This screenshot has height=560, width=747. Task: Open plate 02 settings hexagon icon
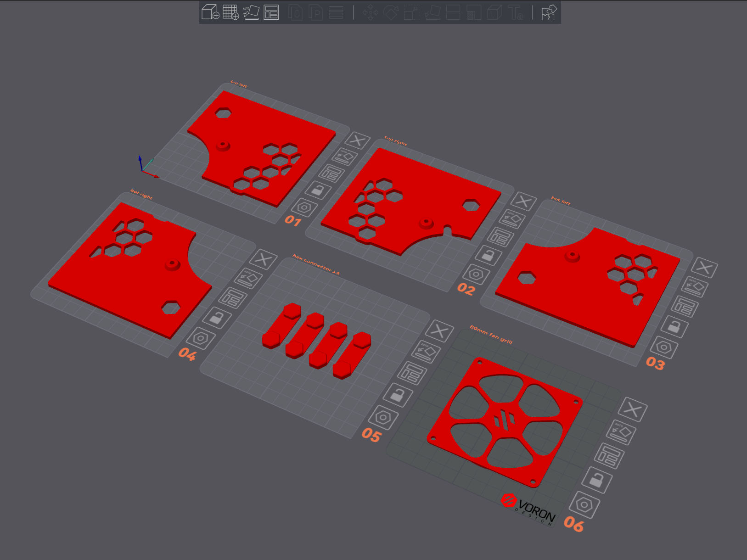click(x=476, y=274)
